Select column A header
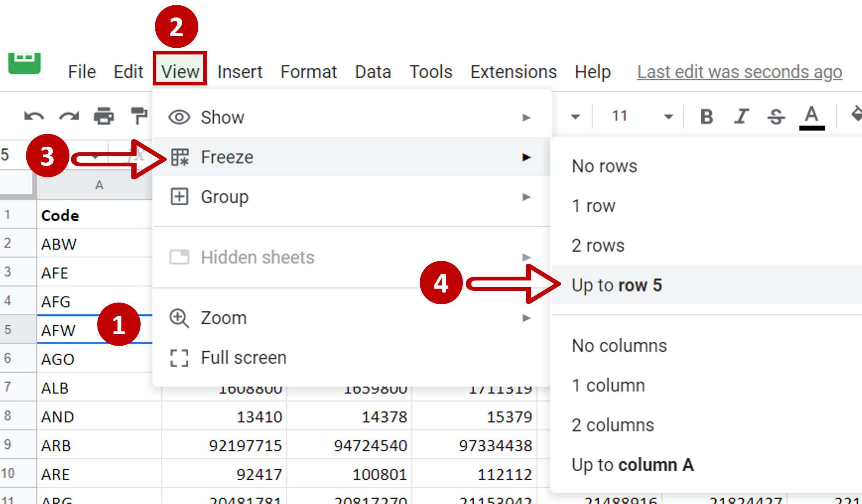Image resolution: width=862 pixels, height=504 pixels. (x=95, y=185)
